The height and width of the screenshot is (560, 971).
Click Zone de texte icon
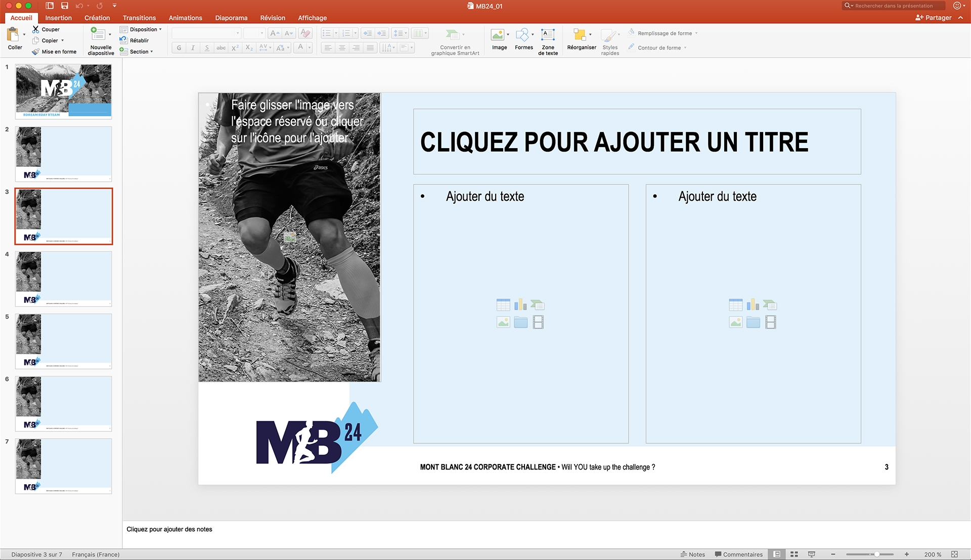548,34
